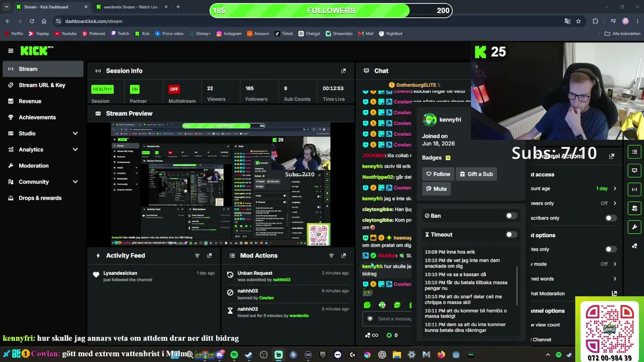
Task: Click the Kick logo in dashboard header
Action: [37, 50]
